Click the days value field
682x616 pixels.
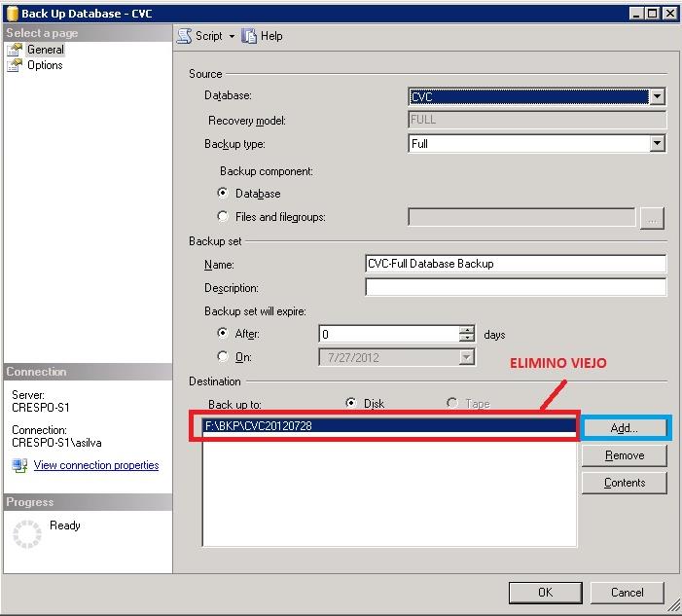(389, 334)
